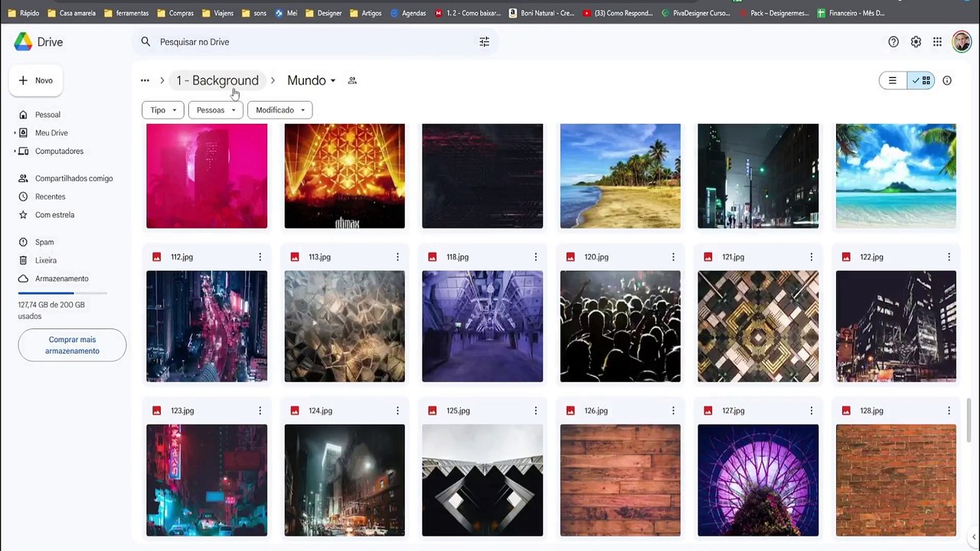Open the Google apps grid
Screen dimensions: 980x551
pos(937,42)
